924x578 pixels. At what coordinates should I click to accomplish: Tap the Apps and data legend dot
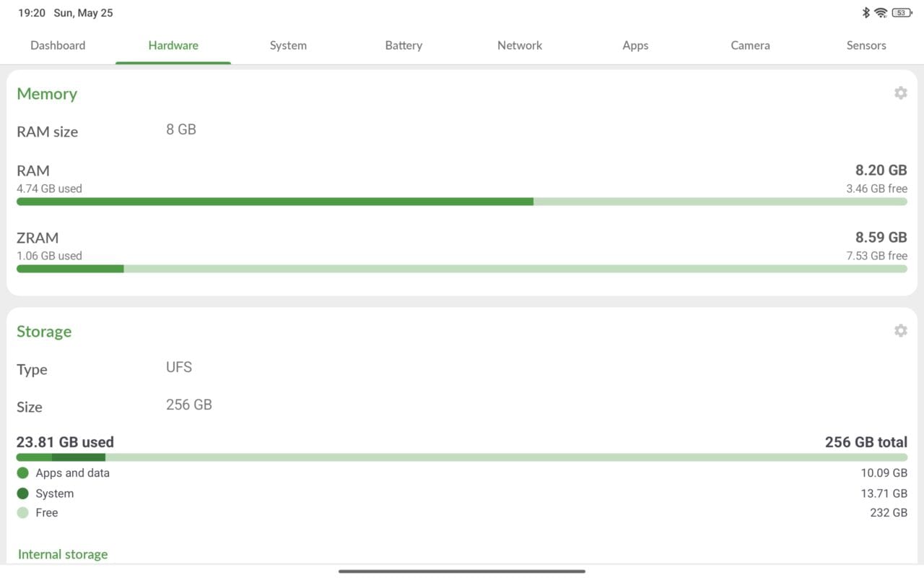(22, 473)
